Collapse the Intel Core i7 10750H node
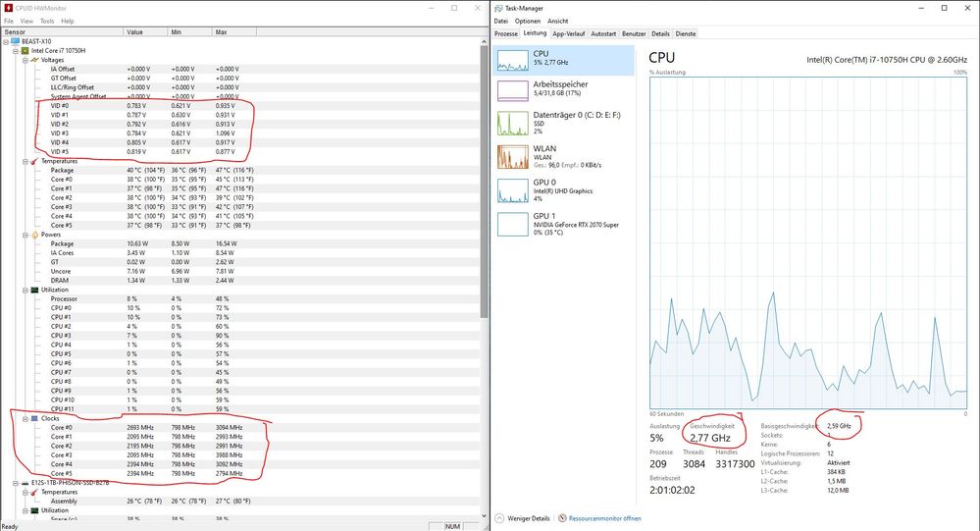 click(x=16, y=51)
